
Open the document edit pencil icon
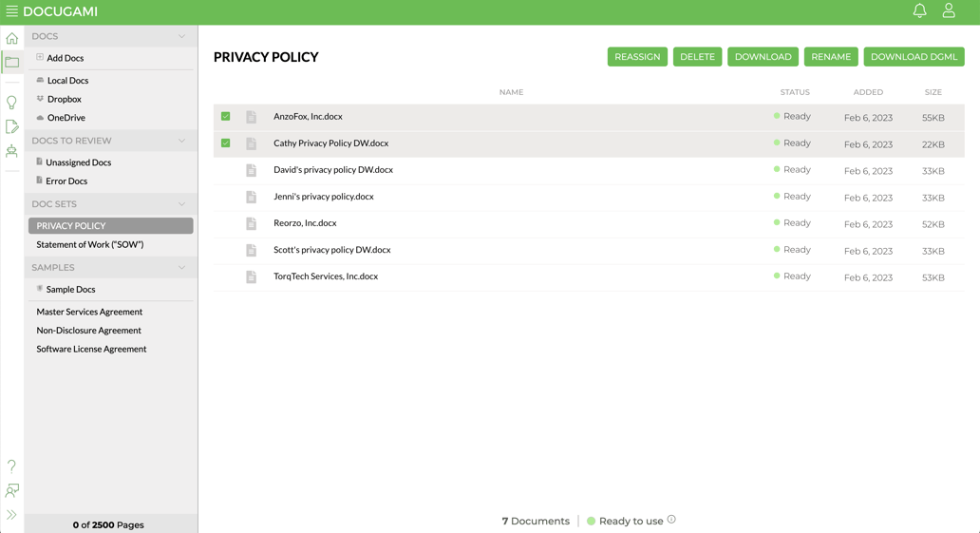[11, 126]
